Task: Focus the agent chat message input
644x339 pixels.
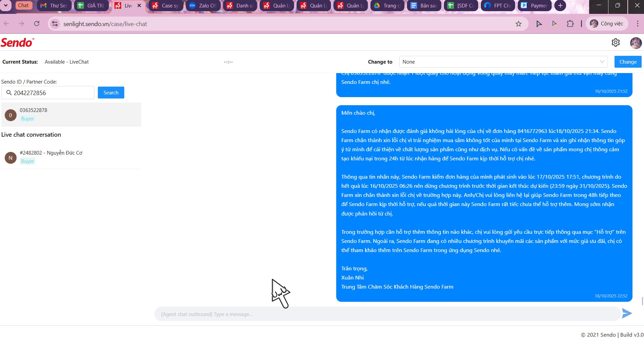Action: click(387, 314)
